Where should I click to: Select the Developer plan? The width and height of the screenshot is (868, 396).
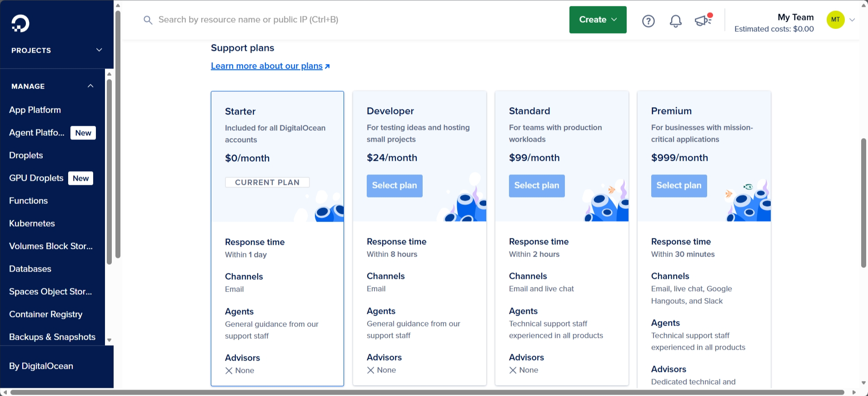click(x=394, y=186)
